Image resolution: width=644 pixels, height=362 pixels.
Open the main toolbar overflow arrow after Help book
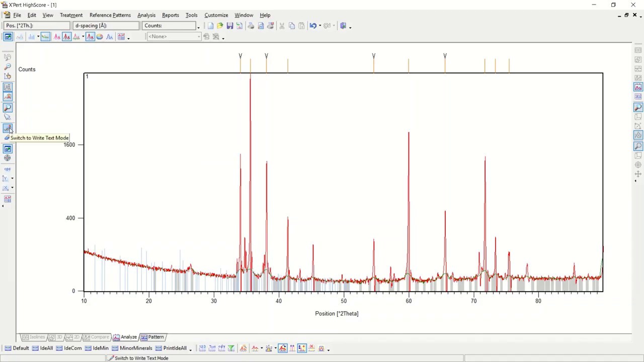pos(350,27)
